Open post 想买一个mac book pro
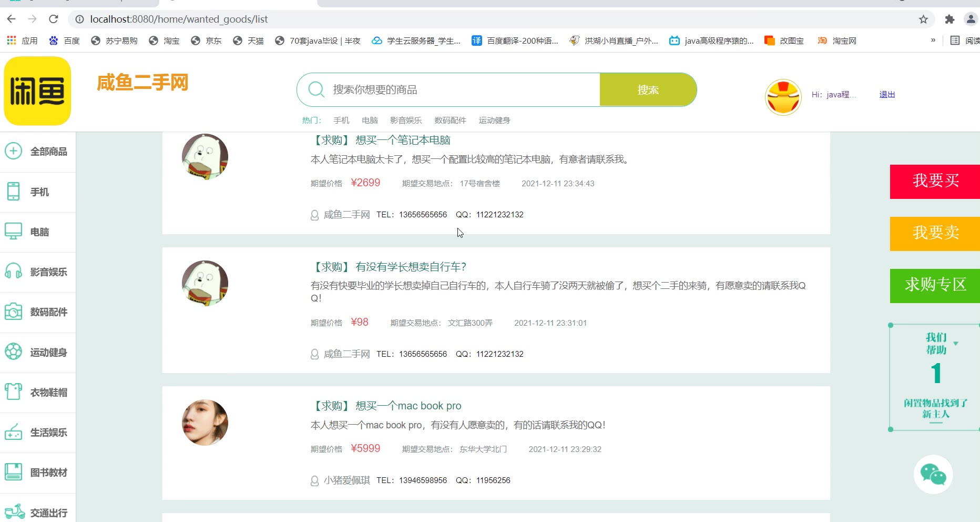The image size is (980, 522). (386, 406)
